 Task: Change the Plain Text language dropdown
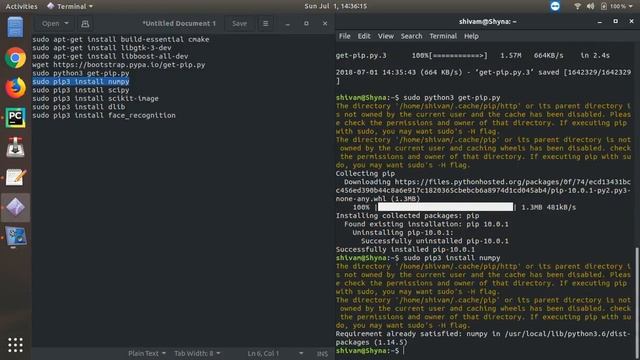(x=147, y=353)
